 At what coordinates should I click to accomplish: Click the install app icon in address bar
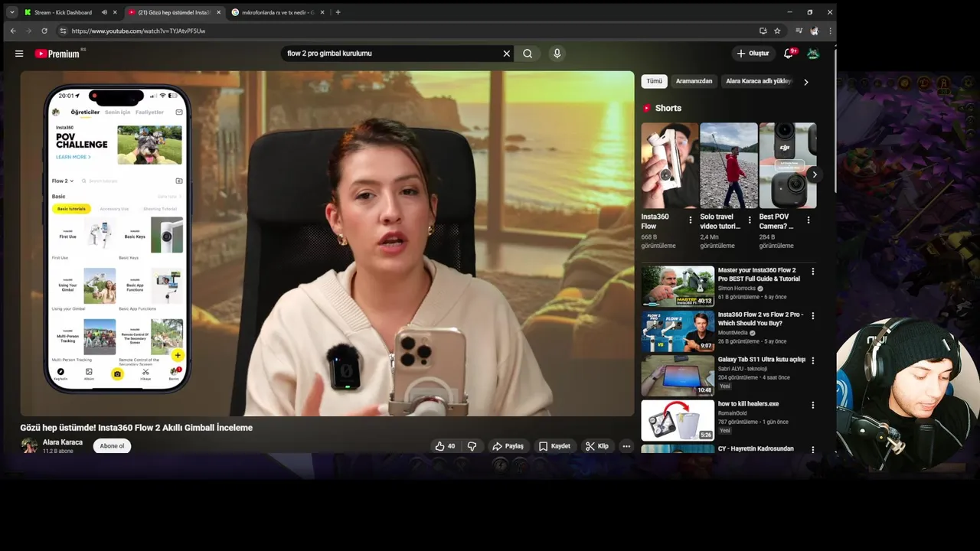pyautogui.click(x=763, y=31)
